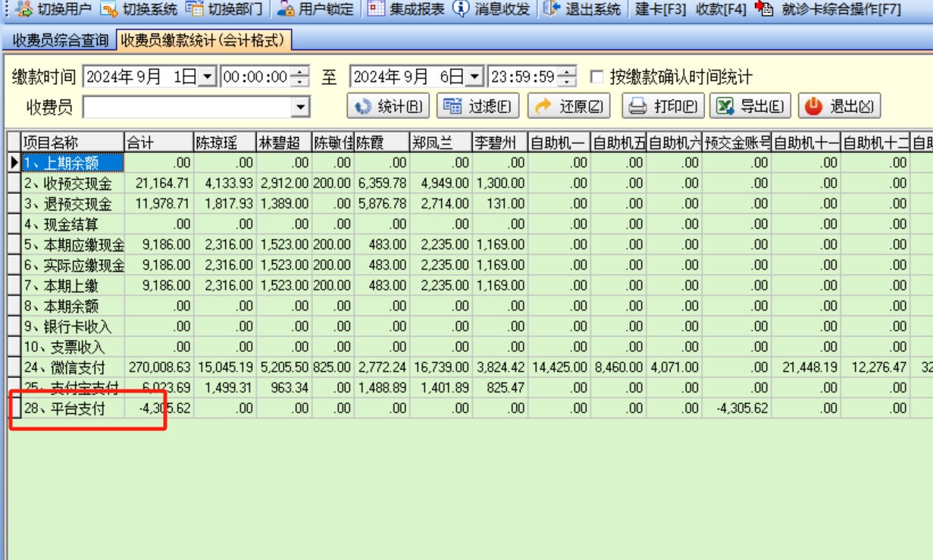
Task: Click the 预交金账号 column header
Action: point(737,142)
